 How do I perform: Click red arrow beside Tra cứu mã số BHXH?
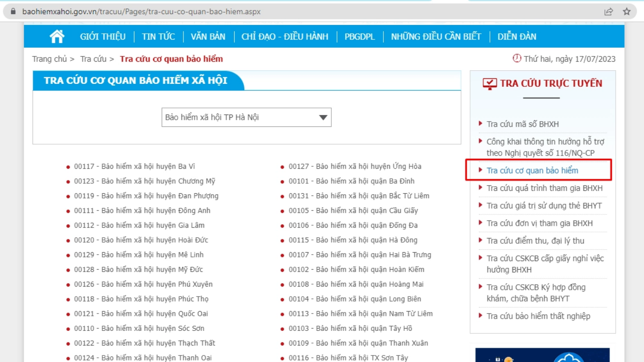tap(480, 124)
